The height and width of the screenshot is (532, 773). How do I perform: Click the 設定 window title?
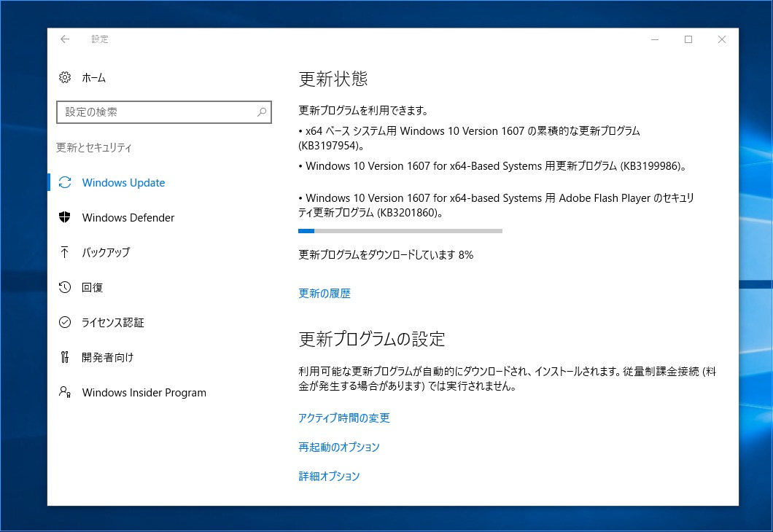tap(100, 39)
